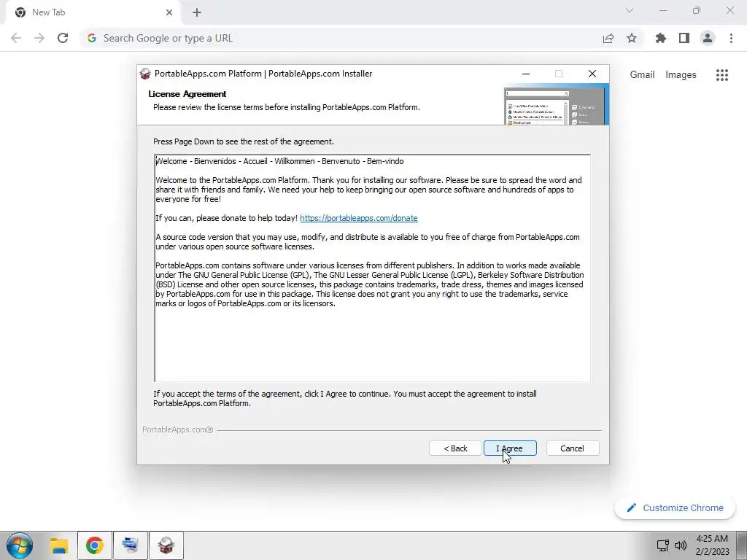The height and width of the screenshot is (560, 747).
Task: Open the network tray icon
Action: pos(662,545)
